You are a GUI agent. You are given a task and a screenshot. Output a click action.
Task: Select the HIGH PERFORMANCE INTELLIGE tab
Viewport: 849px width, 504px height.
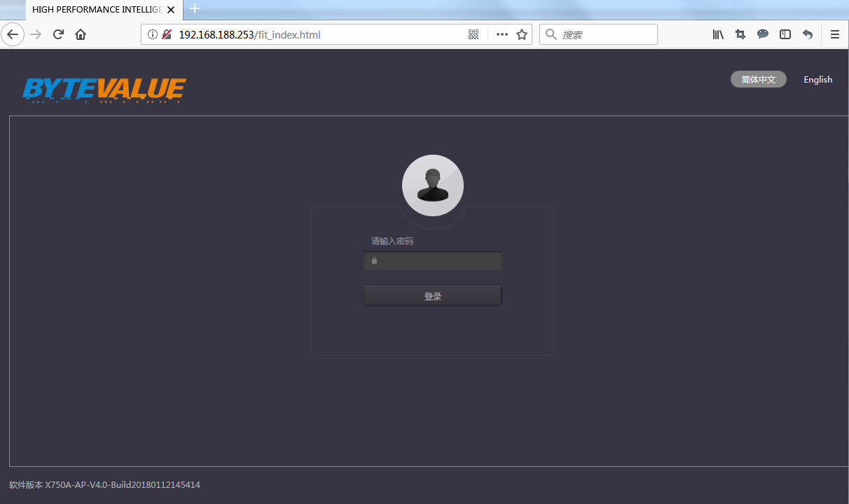(97, 10)
